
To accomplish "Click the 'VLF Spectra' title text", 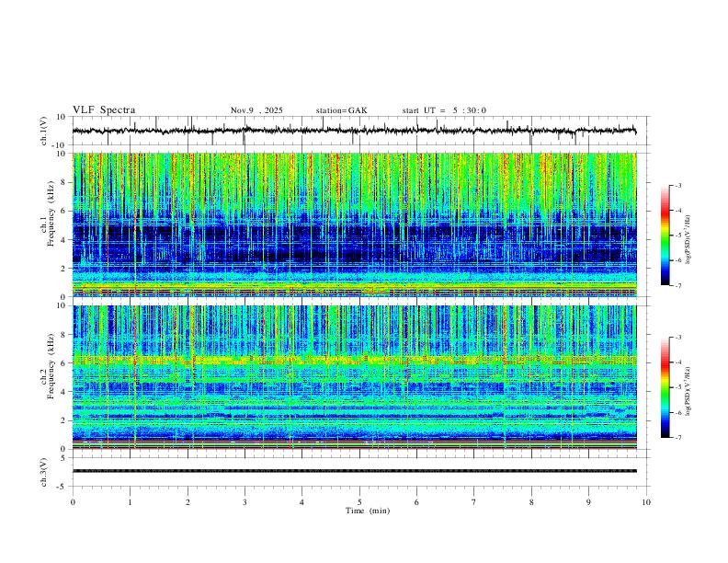I will (104, 110).
